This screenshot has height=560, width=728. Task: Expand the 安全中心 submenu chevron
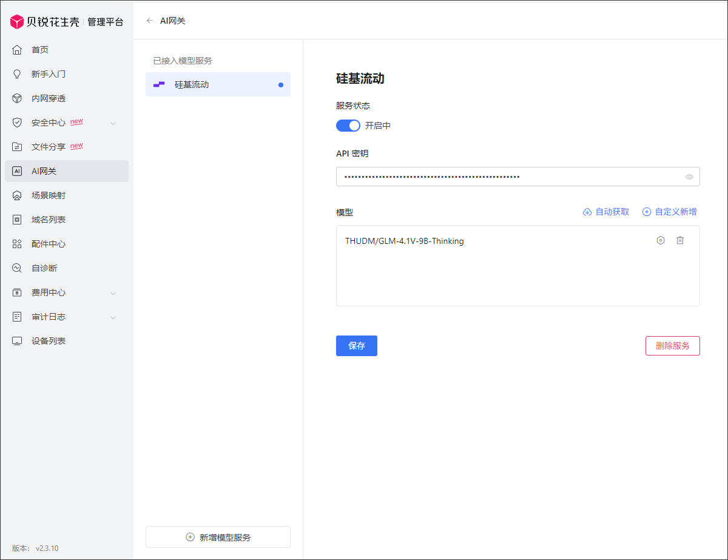pos(113,123)
